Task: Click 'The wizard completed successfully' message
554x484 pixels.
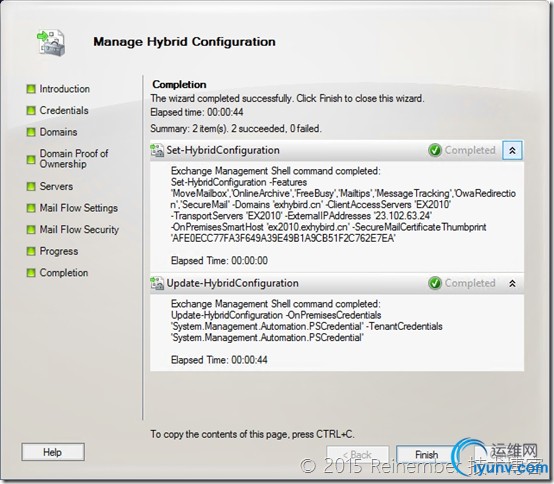Action: pos(287,98)
